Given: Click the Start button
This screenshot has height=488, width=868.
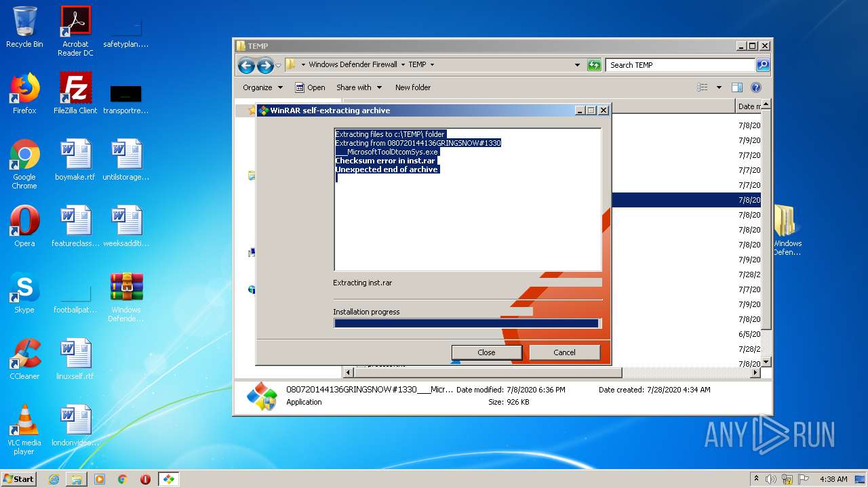Looking at the screenshot, I should click(18, 479).
